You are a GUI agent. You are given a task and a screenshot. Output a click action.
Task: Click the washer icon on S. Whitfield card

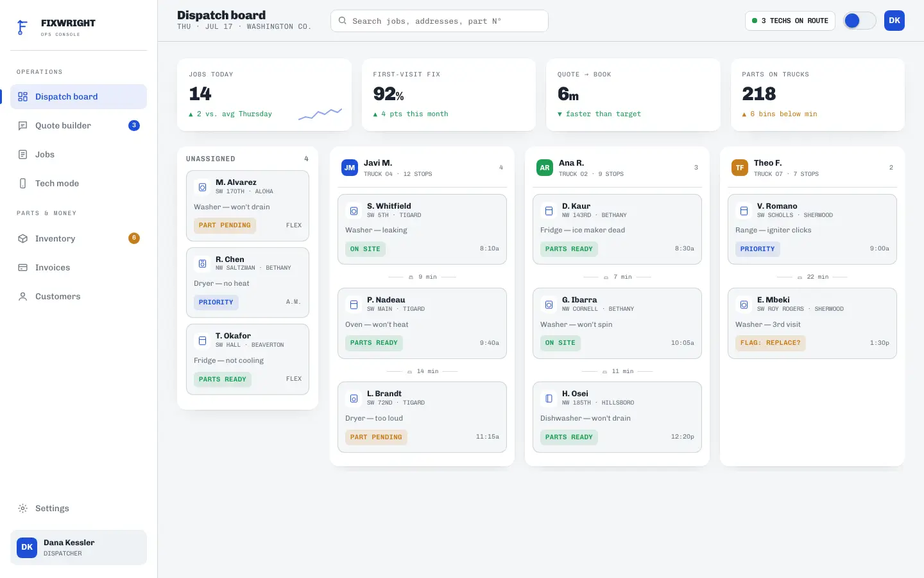coord(354,211)
